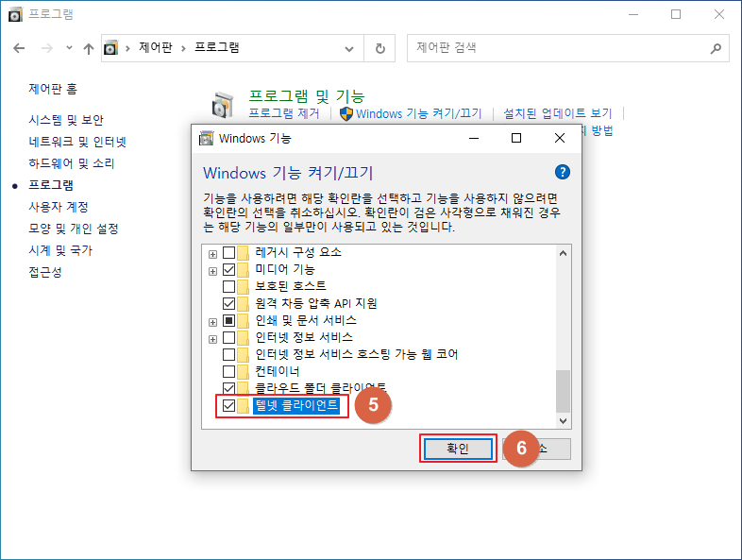Toggle 인쇄 및 문서 서비스 checkbox

tap(229, 320)
